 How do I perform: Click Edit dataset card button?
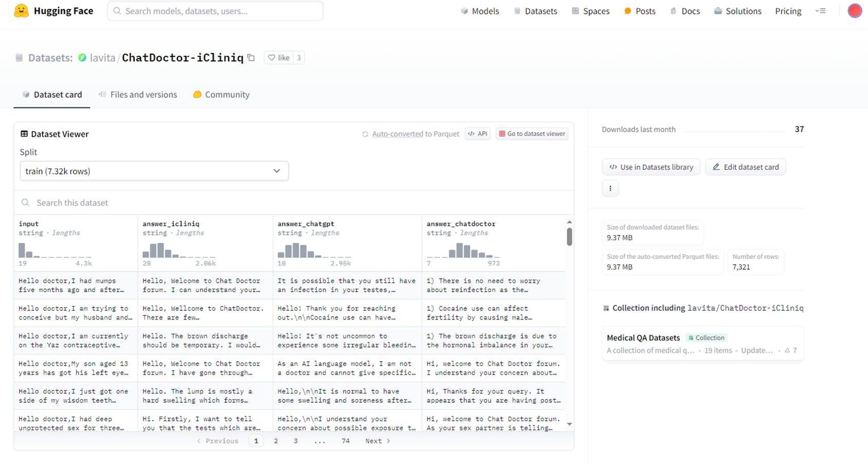(x=746, y=167)
